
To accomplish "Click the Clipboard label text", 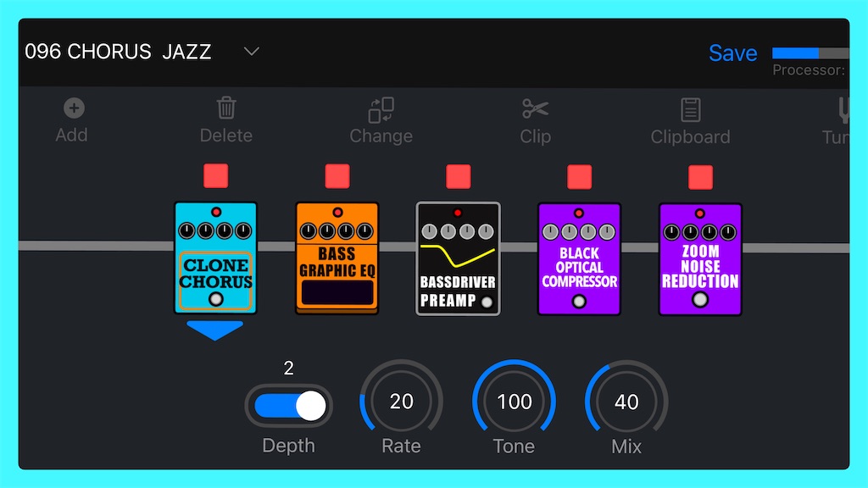I will (x=690, y=136).
